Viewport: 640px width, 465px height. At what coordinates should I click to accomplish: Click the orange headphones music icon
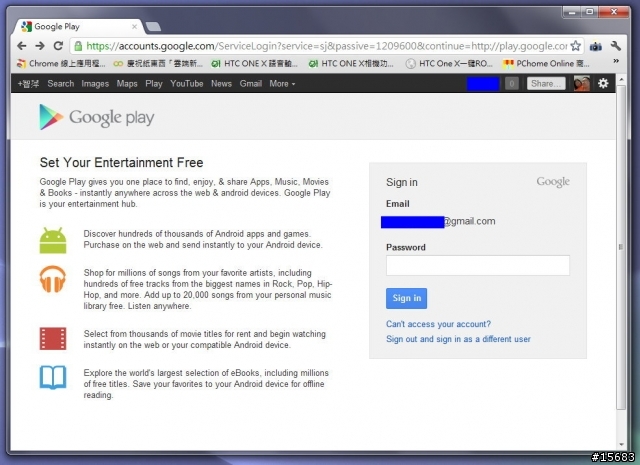point(53,279)
